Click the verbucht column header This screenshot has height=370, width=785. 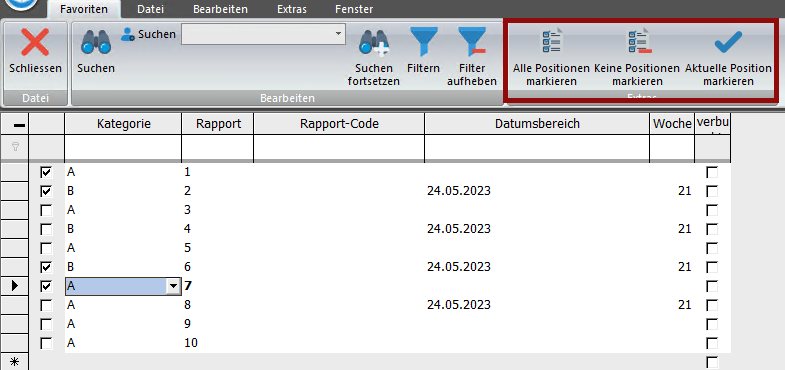pyautogui.click(x=712, y=124)
